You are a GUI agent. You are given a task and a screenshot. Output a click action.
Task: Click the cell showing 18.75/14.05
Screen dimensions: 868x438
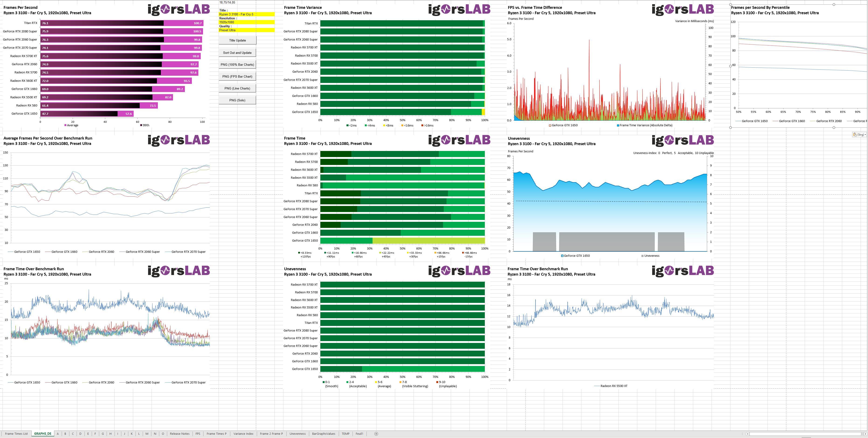click(227, 2)
